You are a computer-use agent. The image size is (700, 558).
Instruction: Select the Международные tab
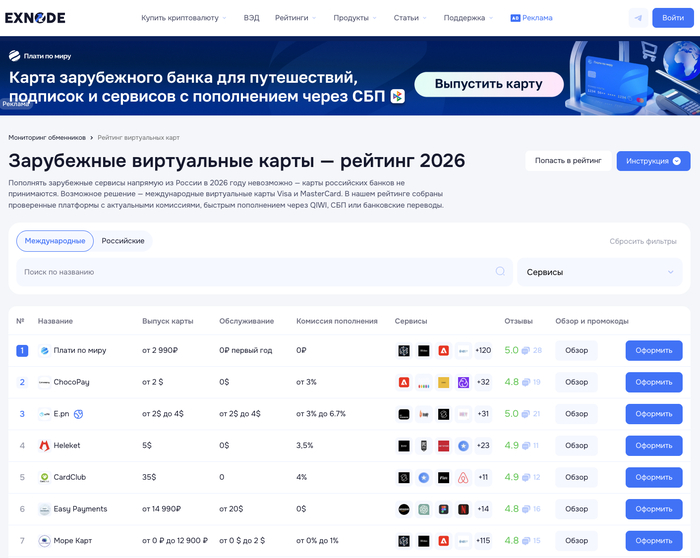55,241
